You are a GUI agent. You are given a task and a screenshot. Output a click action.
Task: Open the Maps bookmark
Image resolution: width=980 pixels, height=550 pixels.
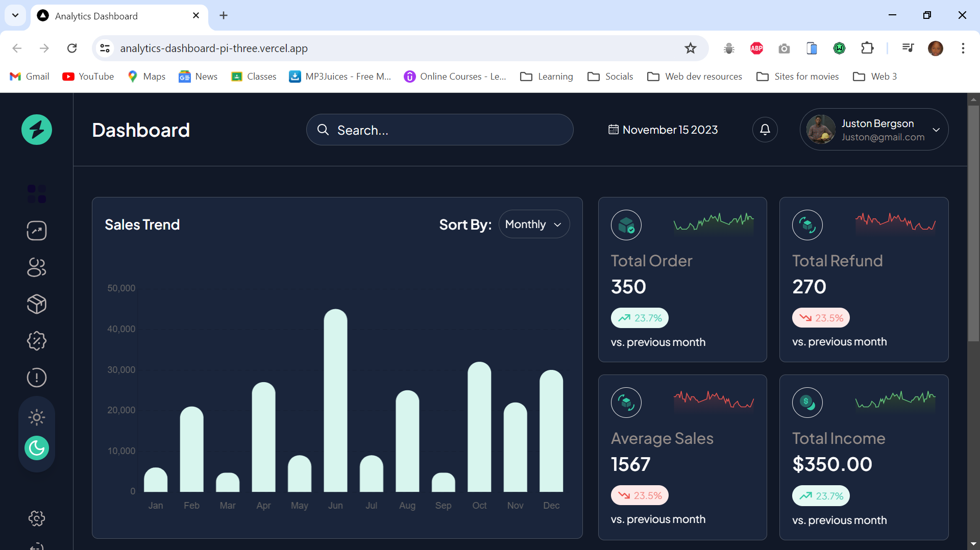point(146,77)
